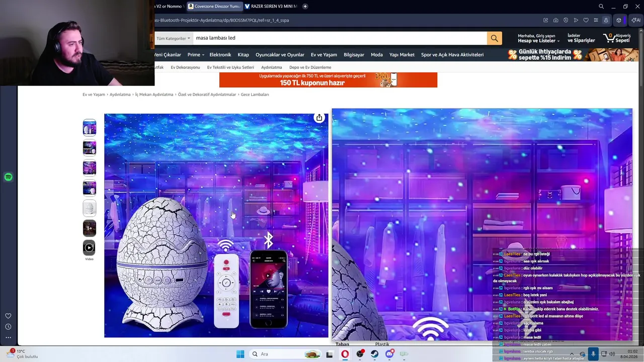Open Opera sidebar heart bookmarks icon
The width and height of the screenshot is (644, 362).
[8, 316]
